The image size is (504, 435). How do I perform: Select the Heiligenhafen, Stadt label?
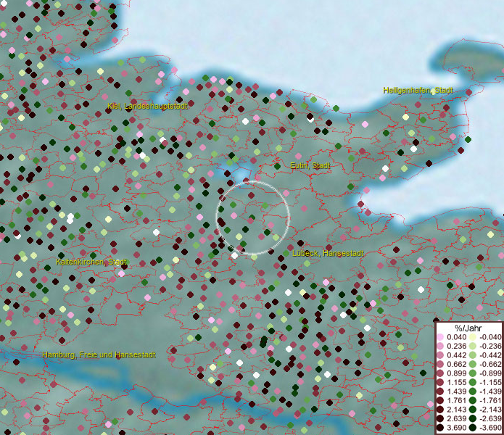pyautogui.click(x=418, y=91)
